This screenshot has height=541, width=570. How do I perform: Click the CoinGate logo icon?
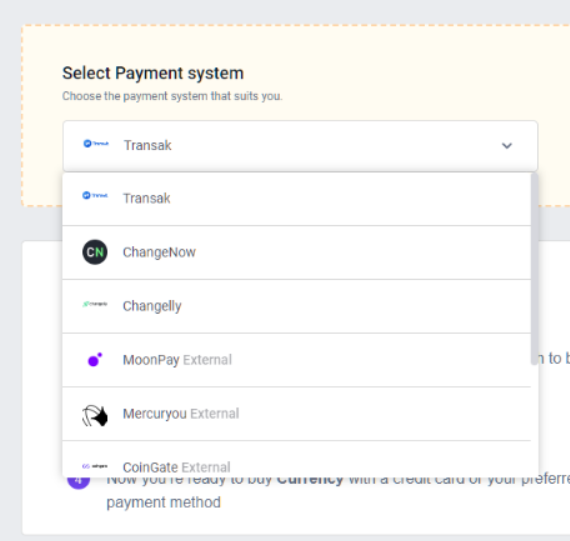(95, 466)
